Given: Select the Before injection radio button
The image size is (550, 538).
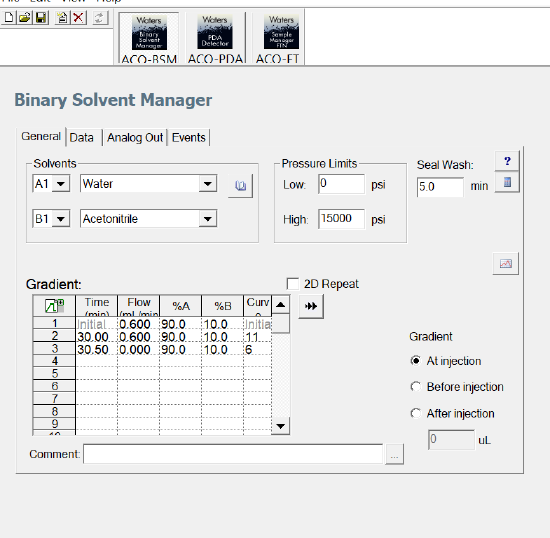Looking at the screenshot, I should point(416,387).
